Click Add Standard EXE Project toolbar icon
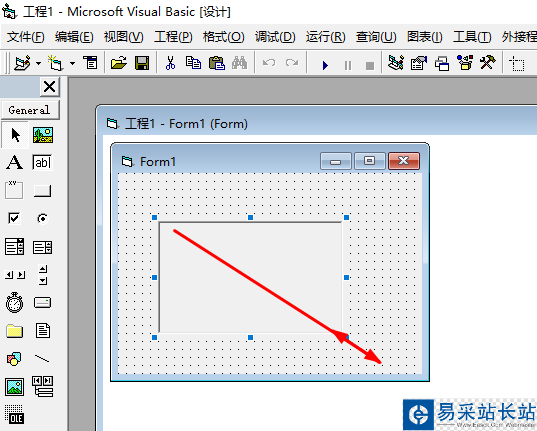537x431 pixels. pos(22,63)
